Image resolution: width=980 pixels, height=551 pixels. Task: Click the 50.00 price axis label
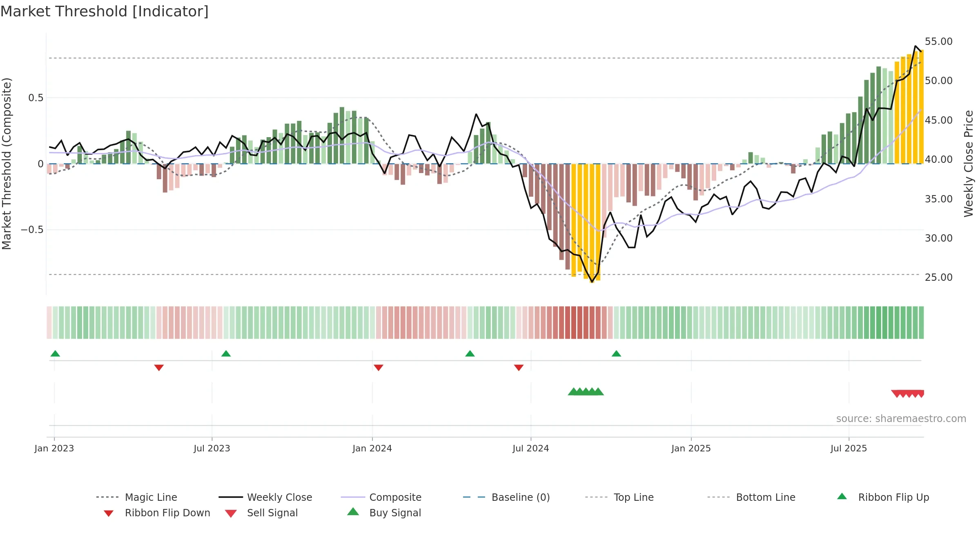[x=939, y=81]
